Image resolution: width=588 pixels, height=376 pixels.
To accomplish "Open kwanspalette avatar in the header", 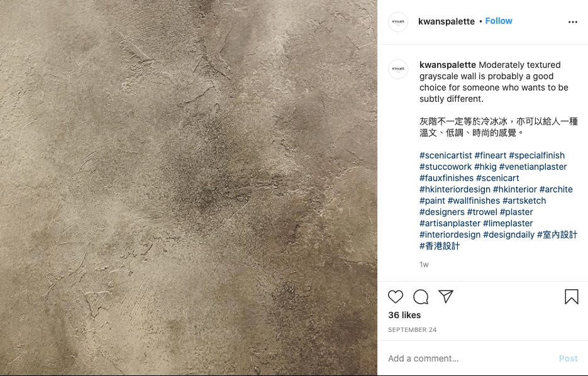I will point(398,22).
